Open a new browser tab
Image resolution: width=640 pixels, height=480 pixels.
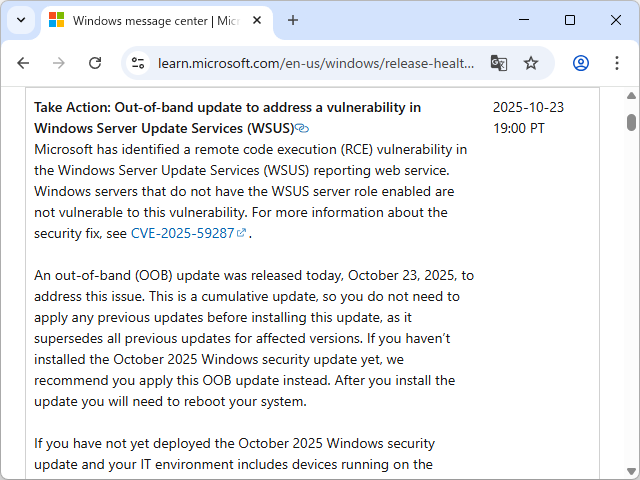293,20
